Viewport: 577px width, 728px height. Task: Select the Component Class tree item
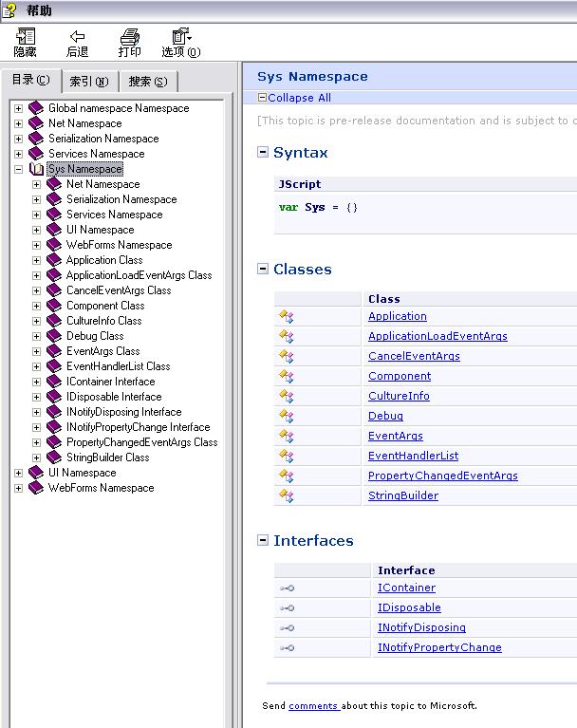click(x=105, y=306)
